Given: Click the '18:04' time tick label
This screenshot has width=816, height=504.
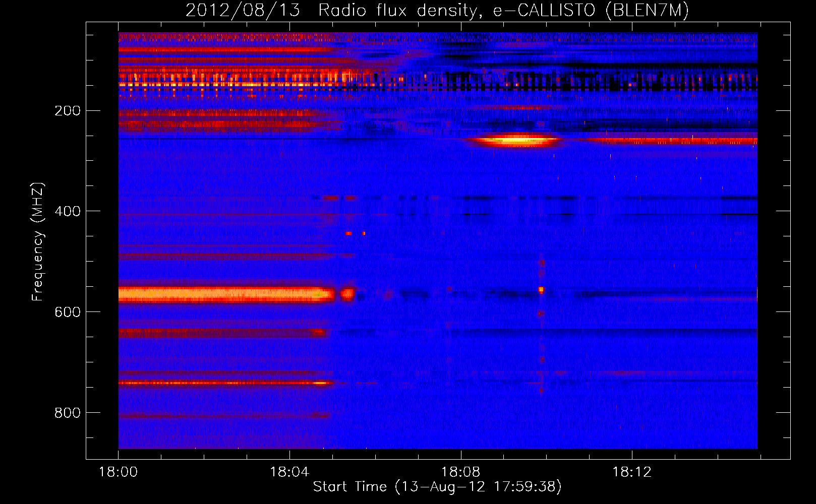Looking at the screenshot, I should coord(289,472).
